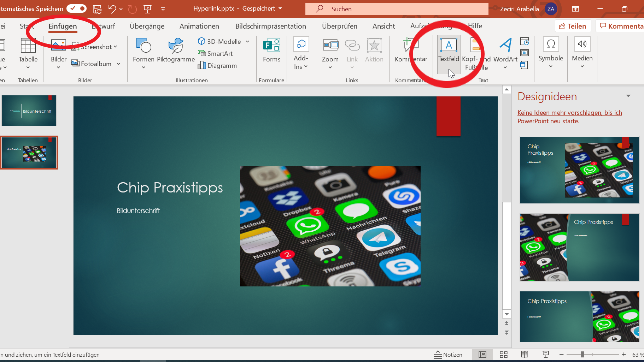644x362 pixels.
Task: Insert a SmartArt graphic
Action: click(215, 53)
